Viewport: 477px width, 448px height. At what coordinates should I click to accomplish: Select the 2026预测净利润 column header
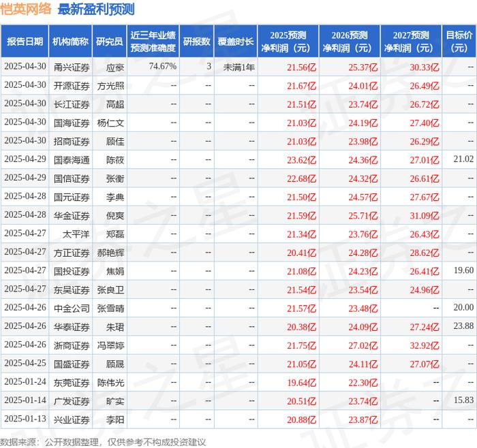[350, 42]
